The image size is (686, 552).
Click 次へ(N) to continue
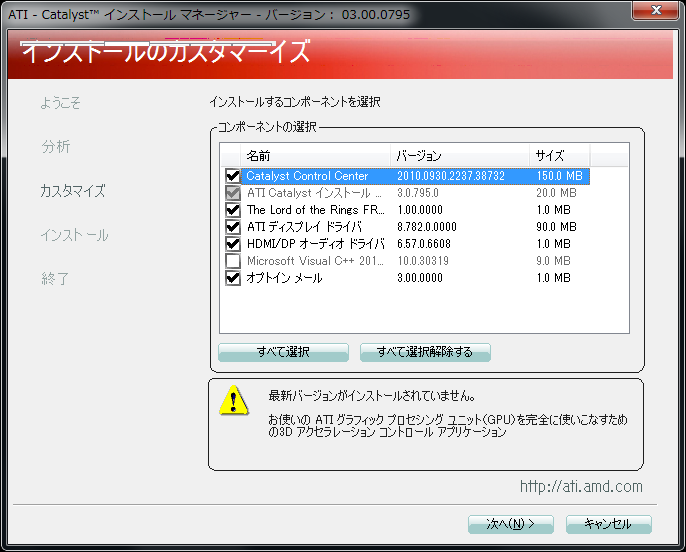[x=510, y=524]
